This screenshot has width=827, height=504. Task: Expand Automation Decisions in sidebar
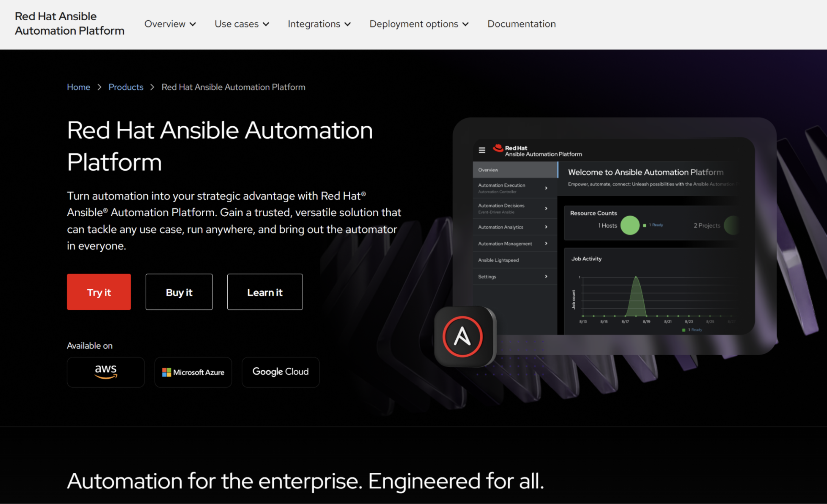pos(515,208)
